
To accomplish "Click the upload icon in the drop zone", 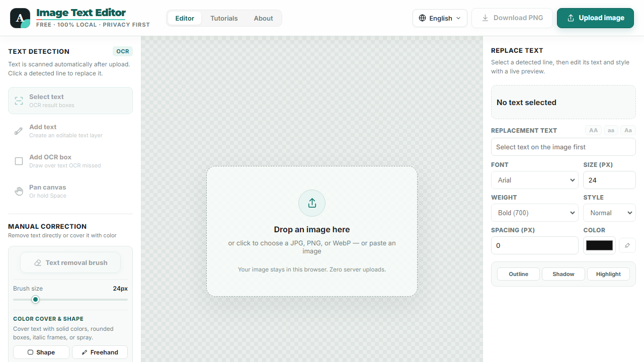I will tap(312, 203).
